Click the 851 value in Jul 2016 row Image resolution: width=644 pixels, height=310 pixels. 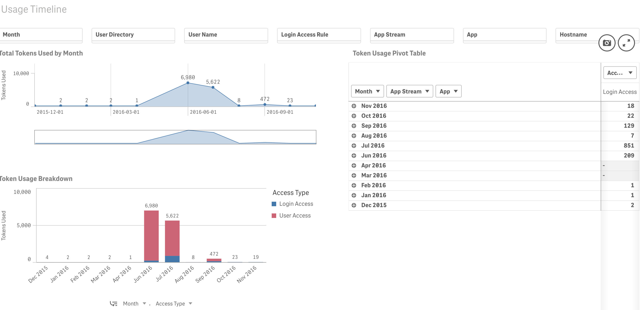[629, 146]
